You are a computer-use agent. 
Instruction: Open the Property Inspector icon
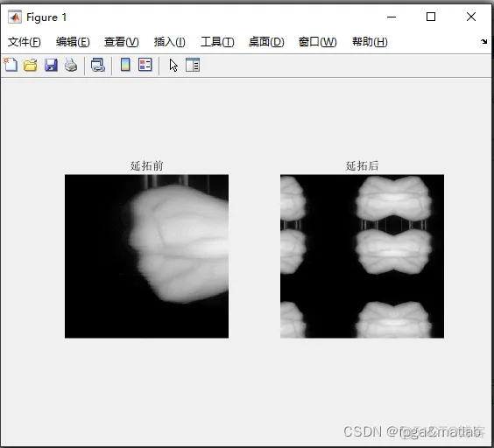pyautogui.click(x=193, y=65)
